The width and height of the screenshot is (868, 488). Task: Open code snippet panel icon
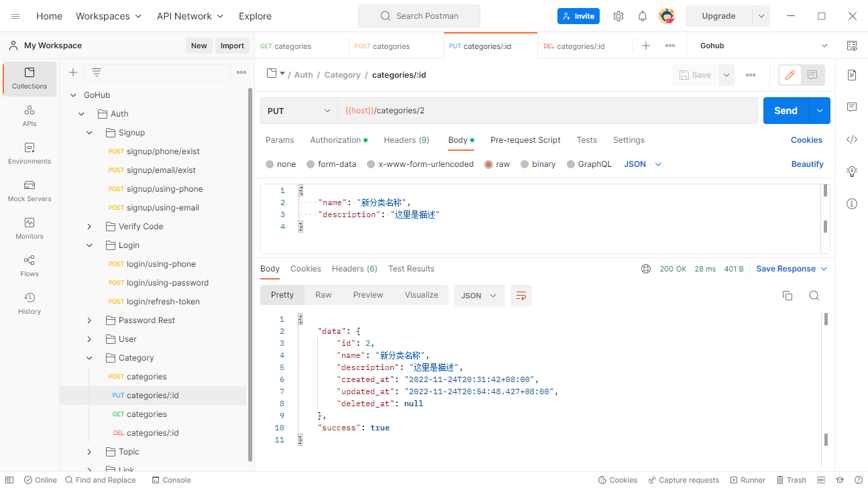[x=852, y=139]
